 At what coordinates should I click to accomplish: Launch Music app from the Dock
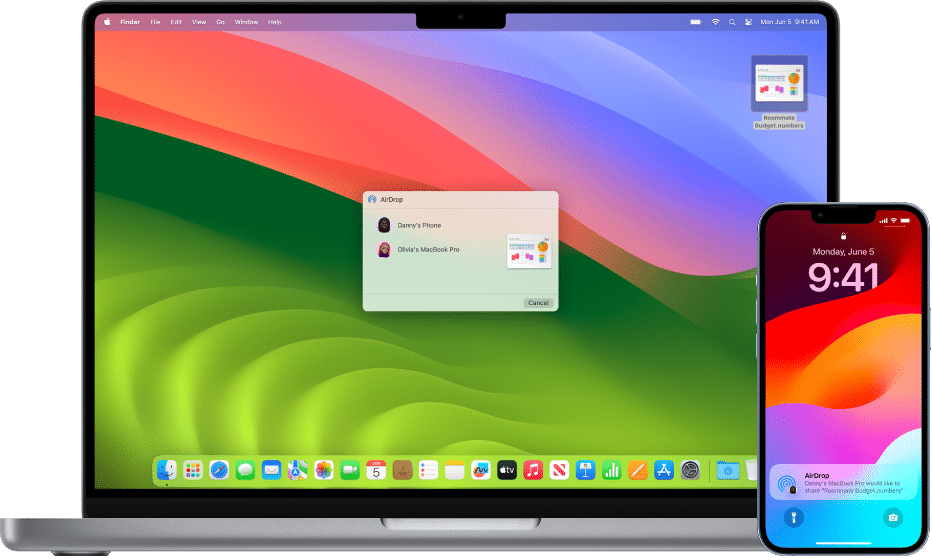tap(533, 471)
